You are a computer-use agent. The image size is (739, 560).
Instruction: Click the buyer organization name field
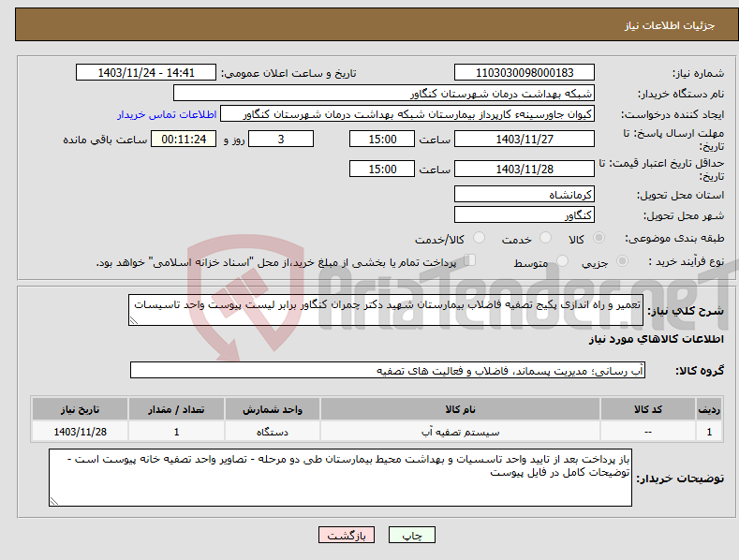(384, 94)
